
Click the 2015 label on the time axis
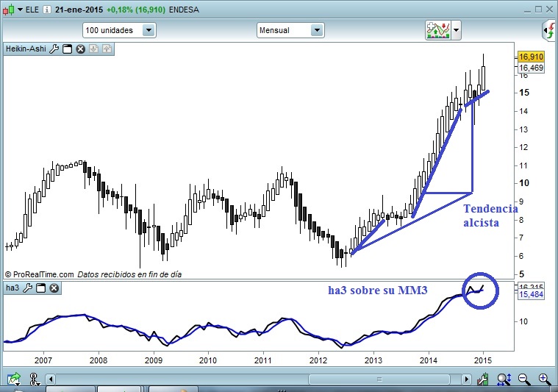pos(482,360)
